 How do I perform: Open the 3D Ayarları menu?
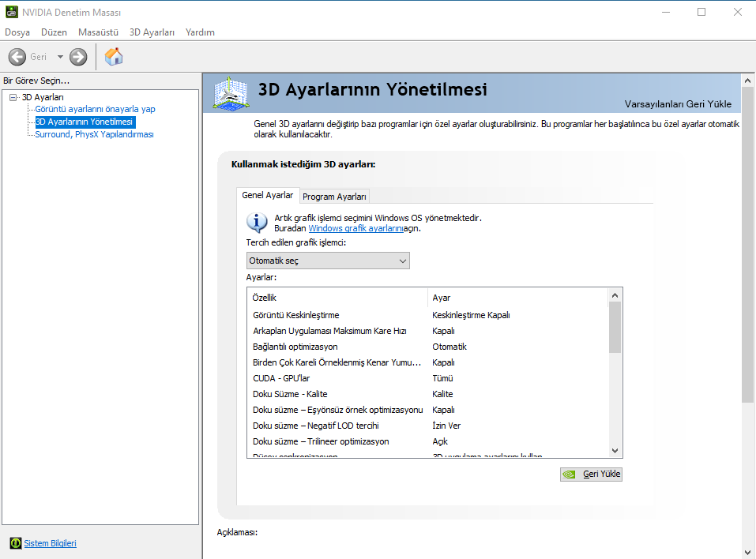coord(152,32)
